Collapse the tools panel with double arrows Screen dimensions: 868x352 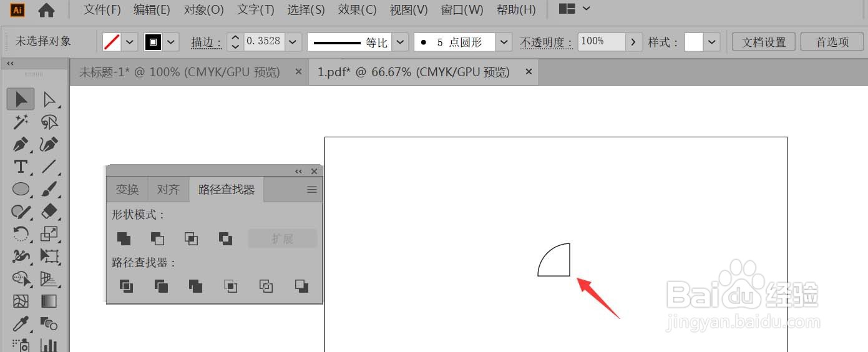point(10,64)
